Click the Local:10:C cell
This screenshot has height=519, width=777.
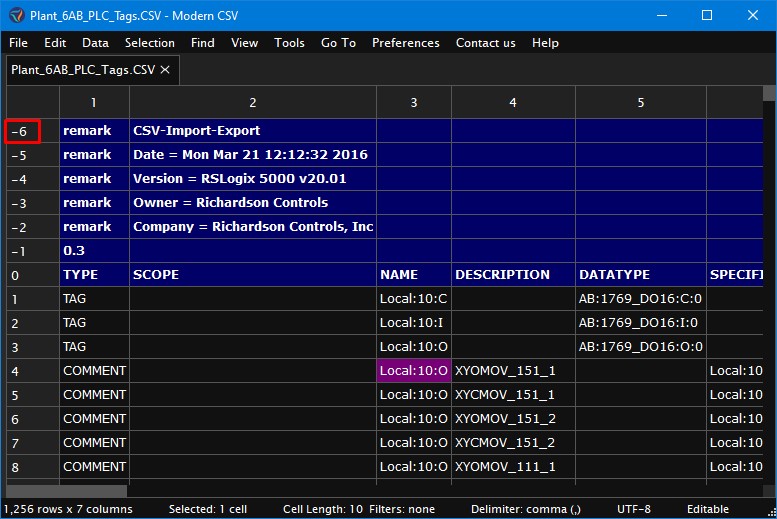[x=414, y=299]
